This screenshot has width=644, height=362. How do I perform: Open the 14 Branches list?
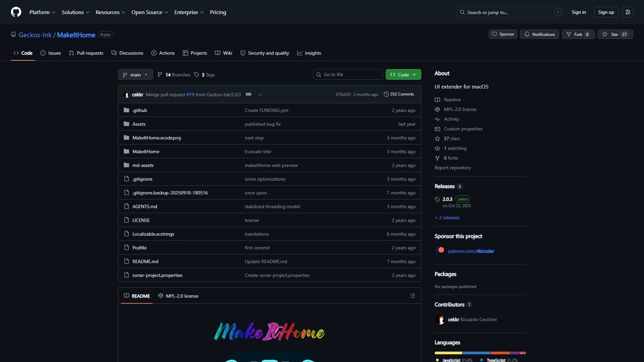point(174,75)
